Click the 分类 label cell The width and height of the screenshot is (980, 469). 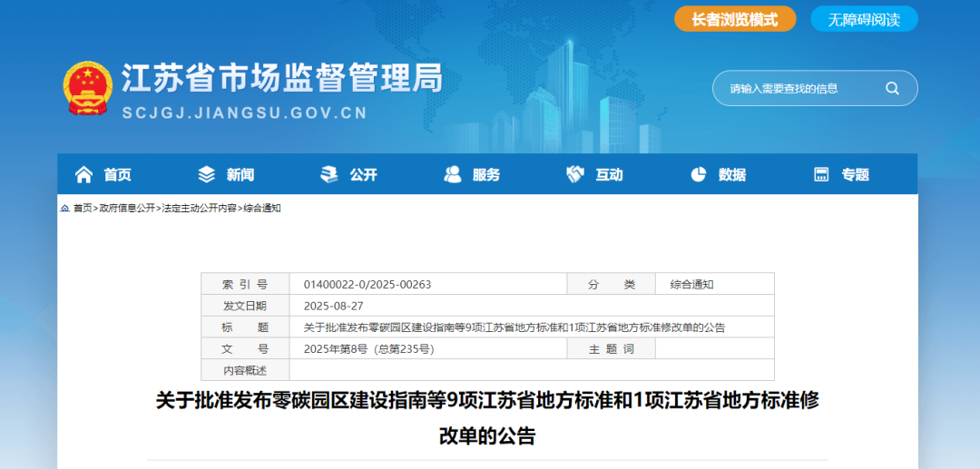pyautogui.click(x=612, y=285)
